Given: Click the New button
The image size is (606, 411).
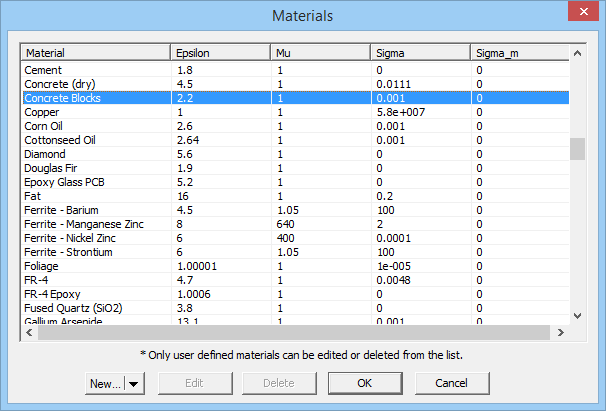Looking at the screenshot, I should tap(105, 383).
